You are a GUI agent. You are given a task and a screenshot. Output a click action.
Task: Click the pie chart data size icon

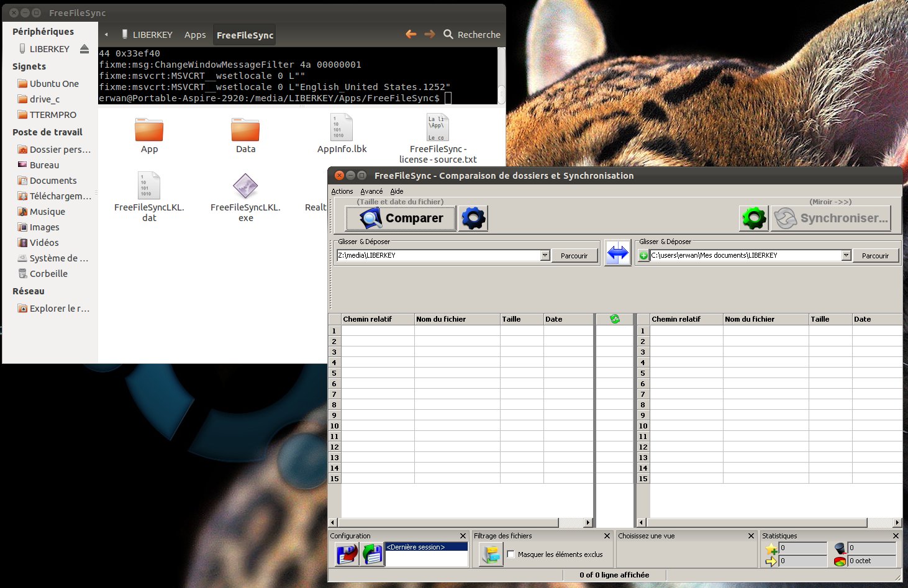[x=840, y=561]
